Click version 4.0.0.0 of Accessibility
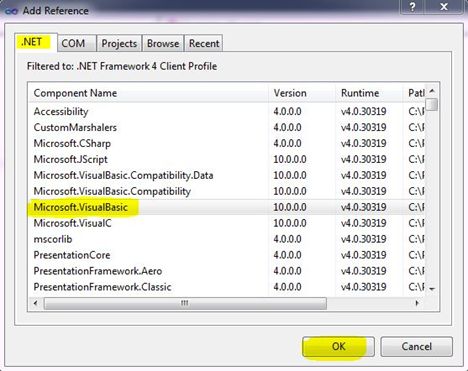Viewport: 468px width, 371px height. (x=287, y=111)
